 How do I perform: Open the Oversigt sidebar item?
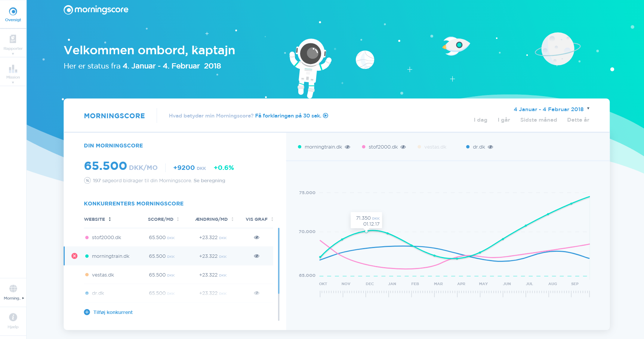tap(13, 14)
